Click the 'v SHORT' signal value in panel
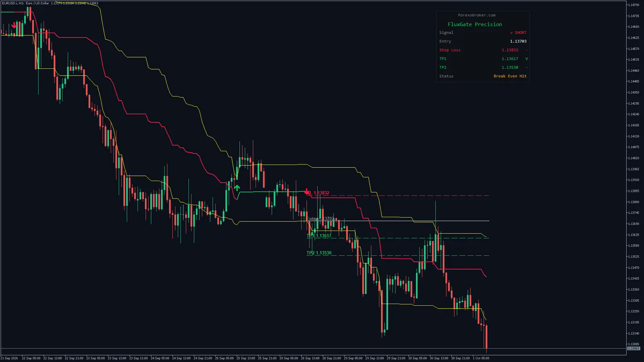This screenshot has width=644, height=362. 518,33
